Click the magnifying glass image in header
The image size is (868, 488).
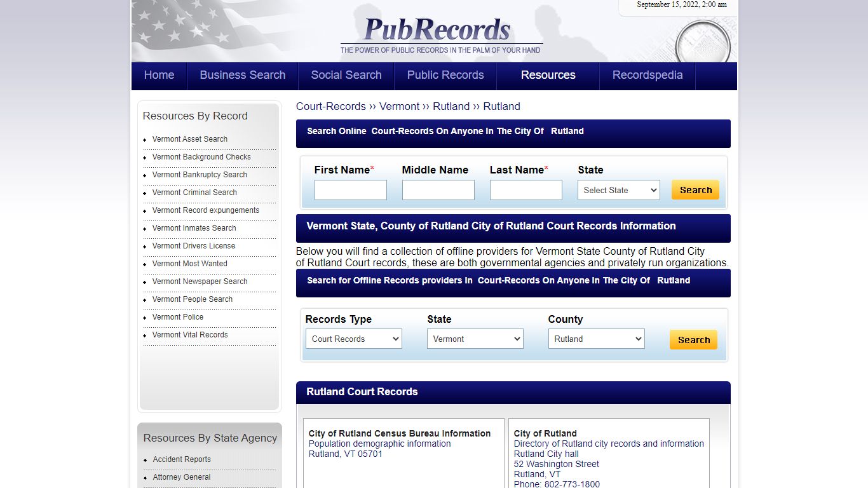[702, 42]
